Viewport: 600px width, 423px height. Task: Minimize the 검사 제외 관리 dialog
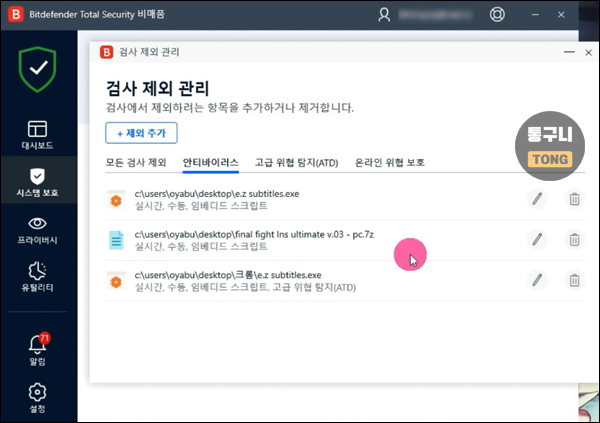click(569, 52)
